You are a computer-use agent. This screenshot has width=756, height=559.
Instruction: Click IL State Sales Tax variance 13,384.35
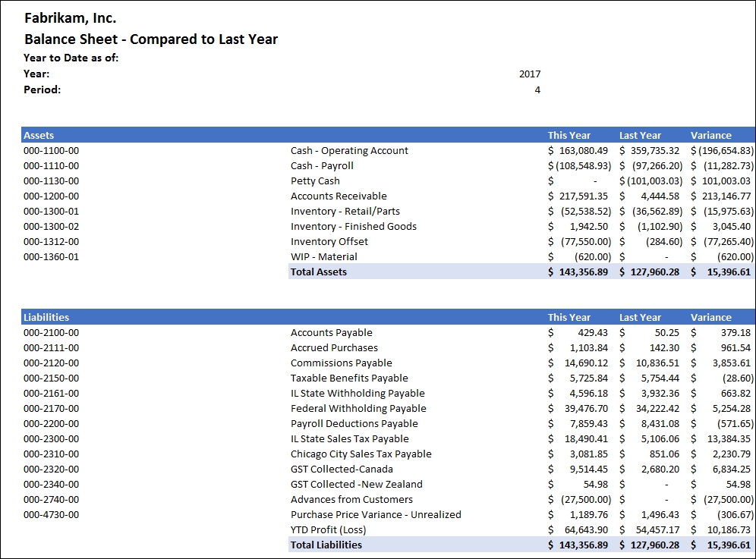[x=729, y=439]
